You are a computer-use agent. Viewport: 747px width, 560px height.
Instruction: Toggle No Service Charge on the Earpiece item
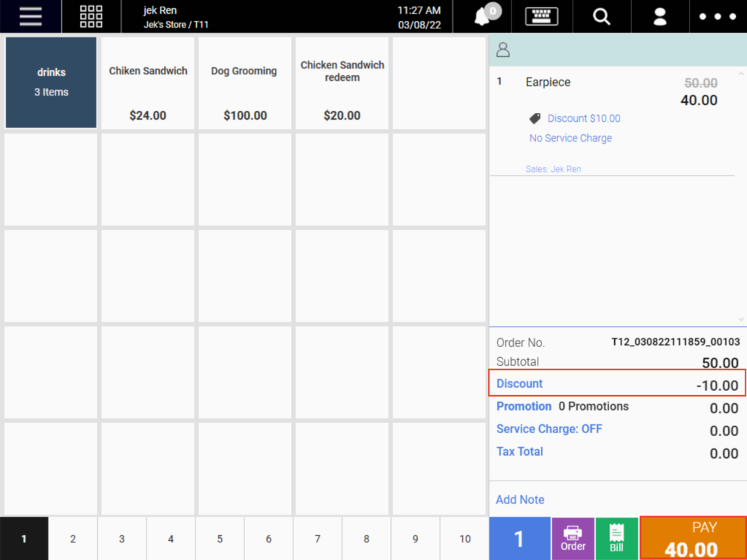[x=570, y=138]
